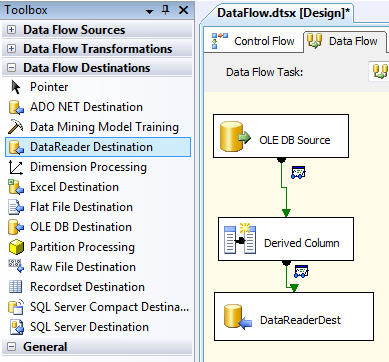The width and height of the screenshot is (389, 362).
Task: Click the OLE DB Destination icon
Action: pyautogui.click(x=16, y=227)
